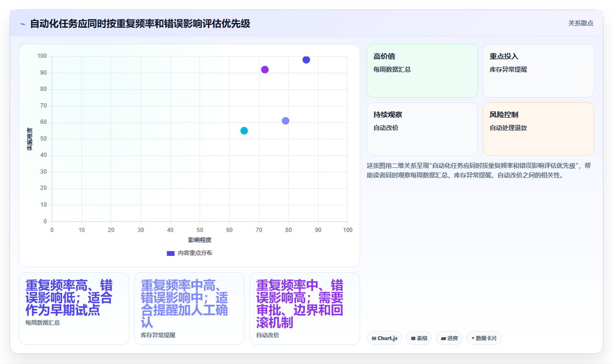The image size is (613, 364).
Task: Click the light blue scatter point near 61
Action: tap(285, 121)
